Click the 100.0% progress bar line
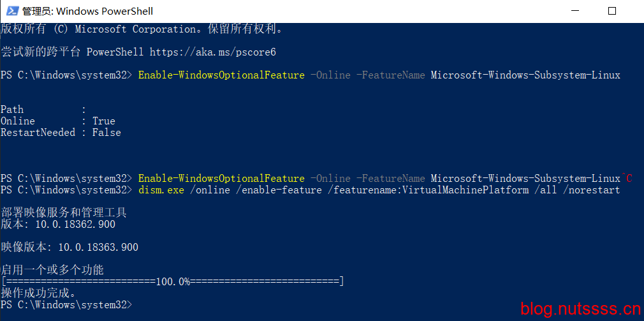 (172, 282)
